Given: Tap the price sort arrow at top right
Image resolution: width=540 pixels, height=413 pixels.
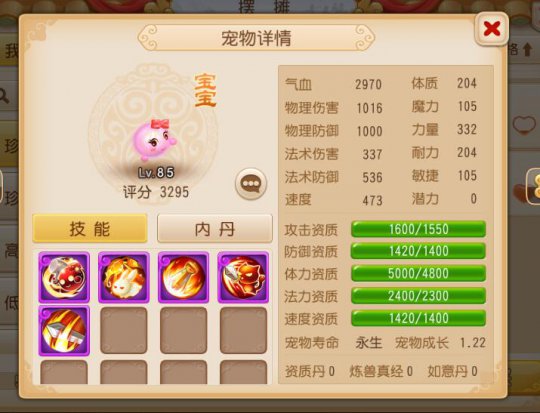Looking at the screenshot, I should coord(527,50).
